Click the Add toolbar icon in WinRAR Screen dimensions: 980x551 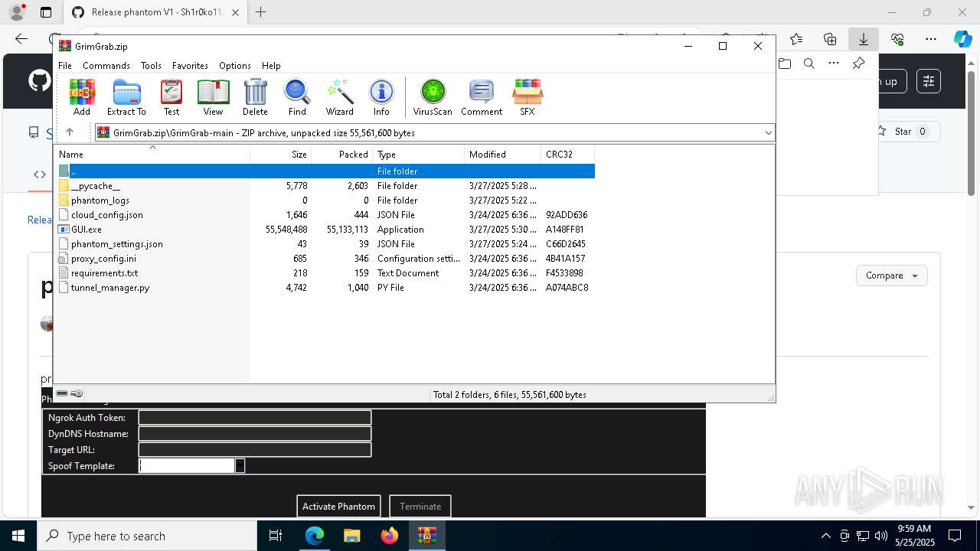[x=82, y=97]
